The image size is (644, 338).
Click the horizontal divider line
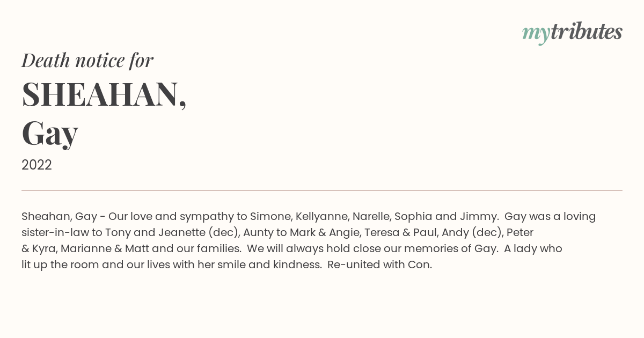coord(322,190)
